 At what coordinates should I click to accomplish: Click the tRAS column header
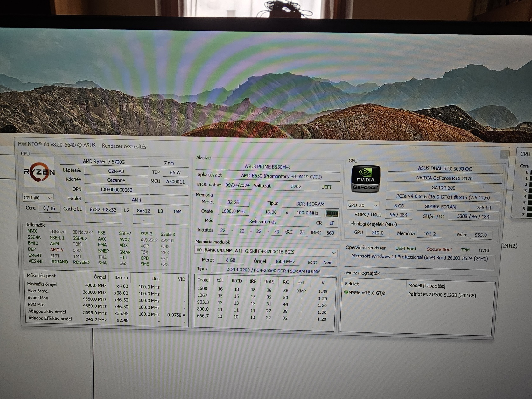pyautogui.click(x=269, y=282)
